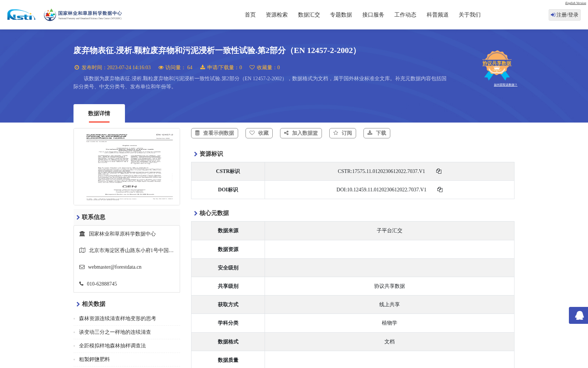Click the 线上共享 cell
Image resolution: width=588 pixels, height=368 pixels.
390,304
